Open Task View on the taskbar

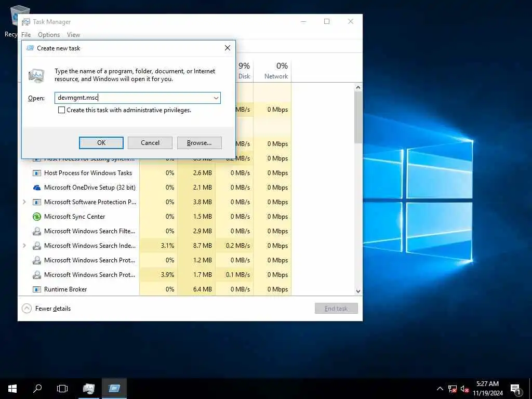[x=62, y=389]
